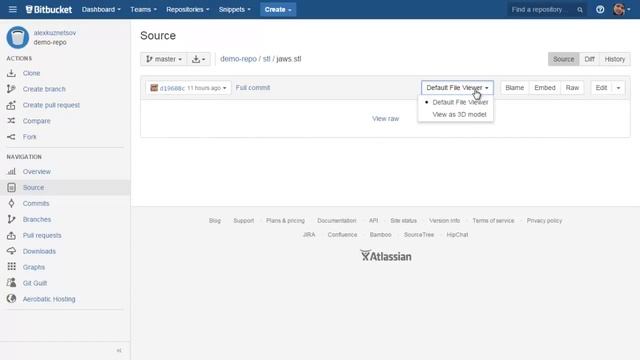
Task: Switch to the Source view tab
Action: click(564, 59)
